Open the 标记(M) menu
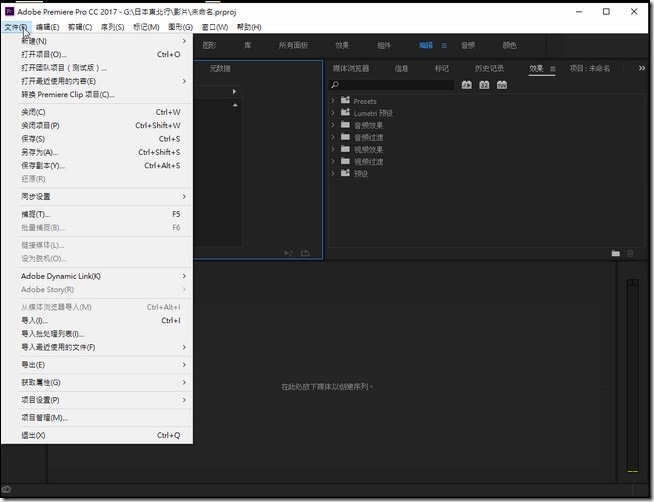The height and width of the screenshot is (502, 654). click(x=146, y=27)
